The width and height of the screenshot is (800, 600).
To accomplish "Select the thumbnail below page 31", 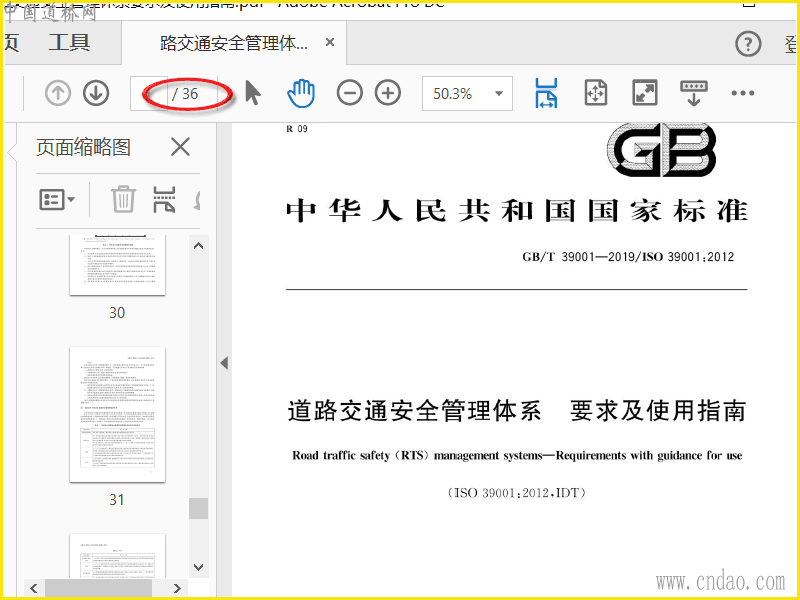I will pyautogui.click(x=117, y=556).
